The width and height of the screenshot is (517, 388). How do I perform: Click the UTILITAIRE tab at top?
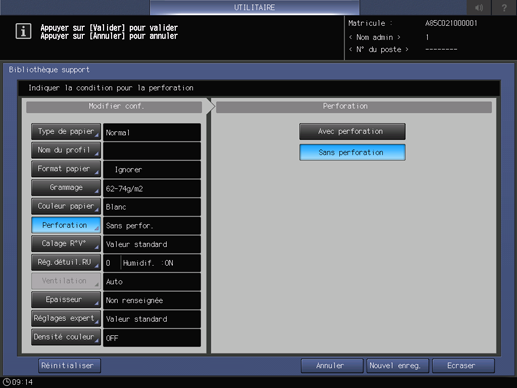pos(254,7)
